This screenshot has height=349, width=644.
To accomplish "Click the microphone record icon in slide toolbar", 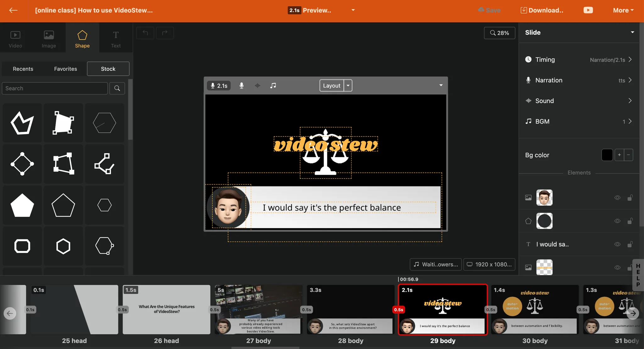I will tap(241, 86).
